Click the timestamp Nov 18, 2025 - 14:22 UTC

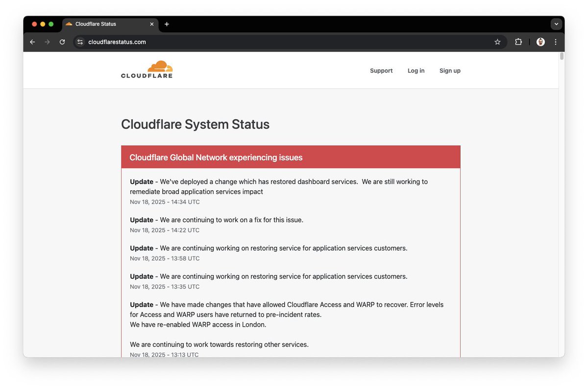[165, 230]
